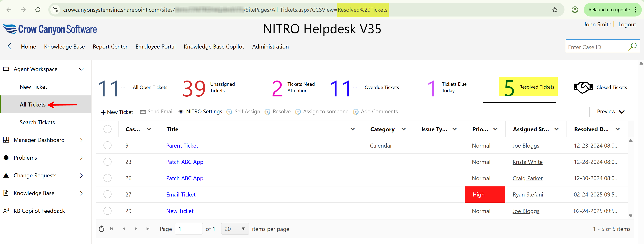This screenshot has width=644, height=244.
Task: Click the Problems bug icon
Action: pyautogui.click(x=6, y=157)
